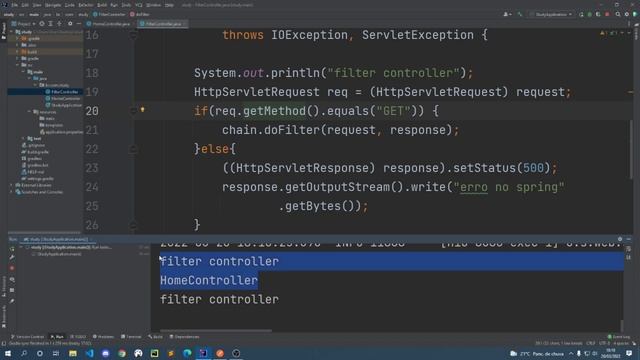Viewport: 640px width, 360px height.
Task: Select HomeController class in project tree
Action: [63, 98]
